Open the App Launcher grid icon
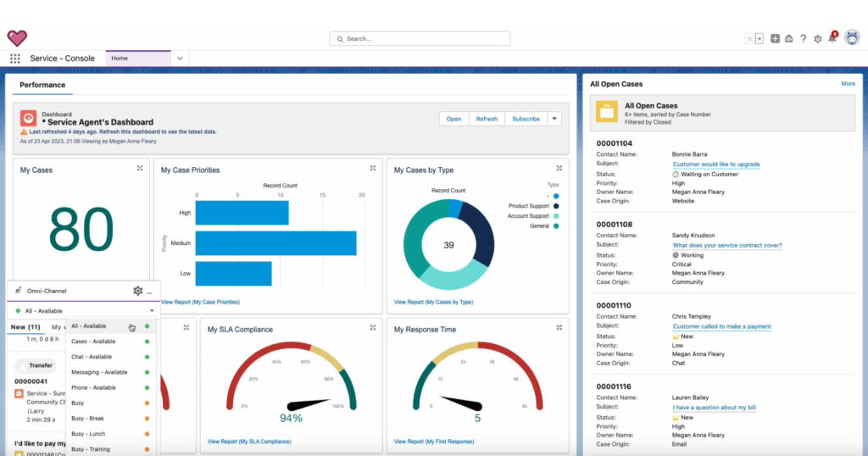The image size is (868, 456). 14,58
